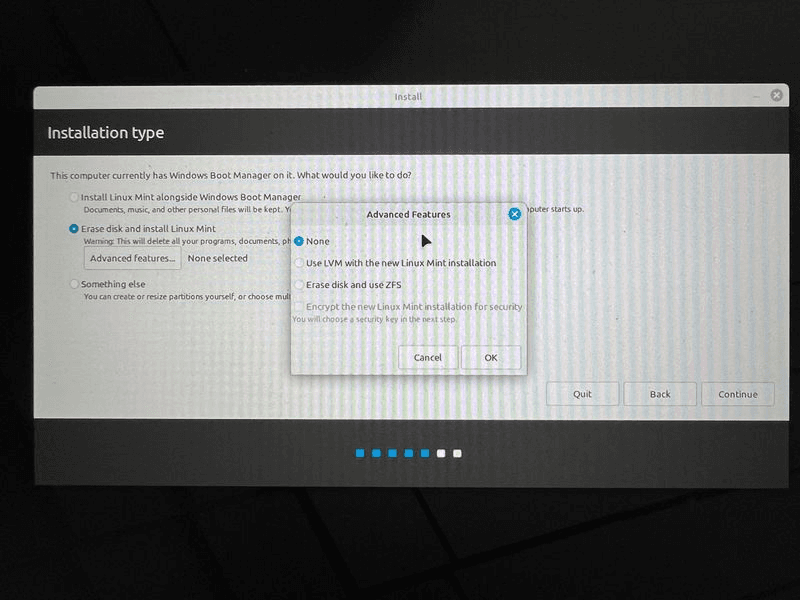800x600 pixels.
Task: Click the Advanced Features dialog title
Action: click(408, 214)
